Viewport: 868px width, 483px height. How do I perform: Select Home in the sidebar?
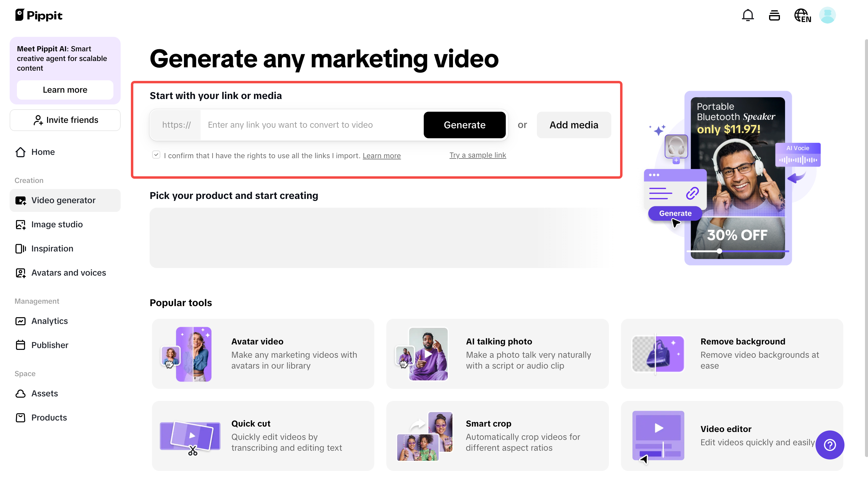pos(43,152)
